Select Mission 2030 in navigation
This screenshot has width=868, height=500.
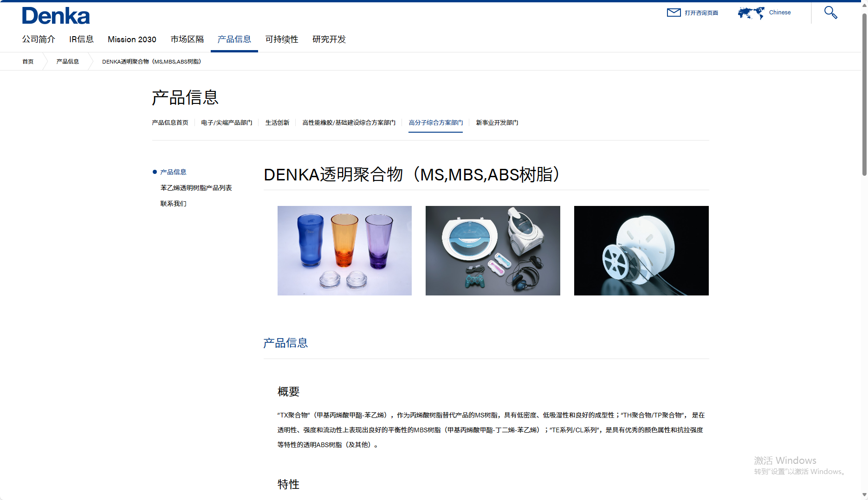tap(132, 39)
